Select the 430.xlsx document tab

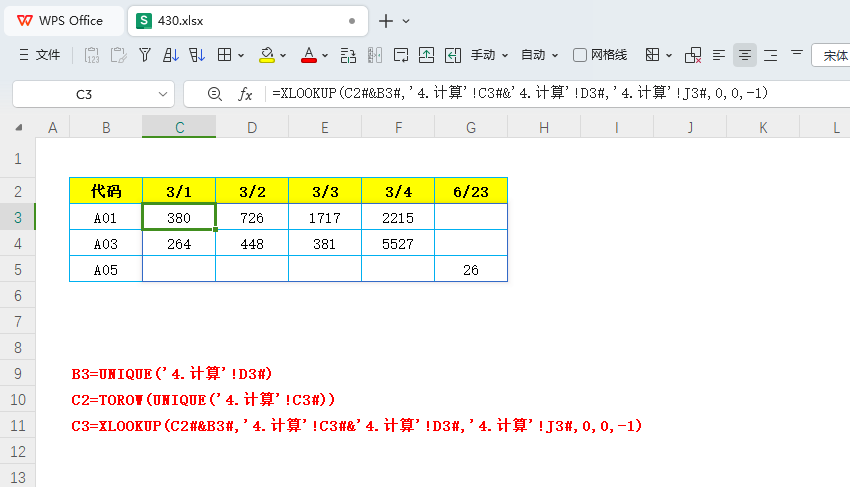click(248, 21)
